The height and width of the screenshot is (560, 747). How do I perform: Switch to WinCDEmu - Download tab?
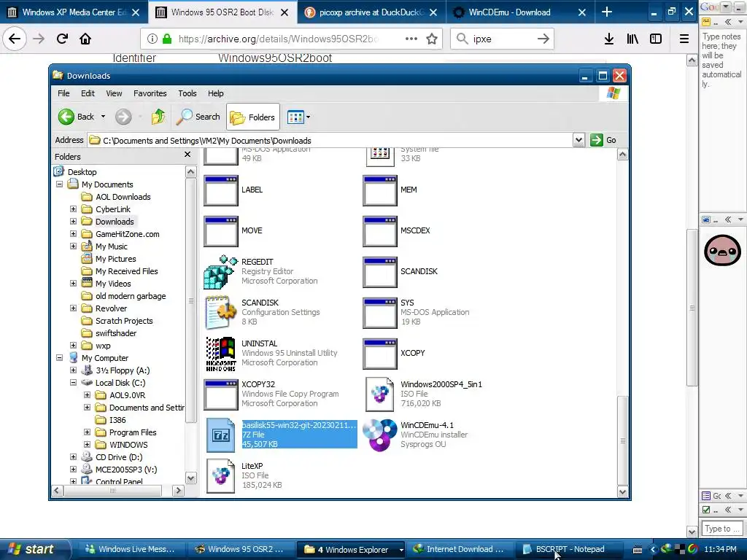click(x=520, y=12)
